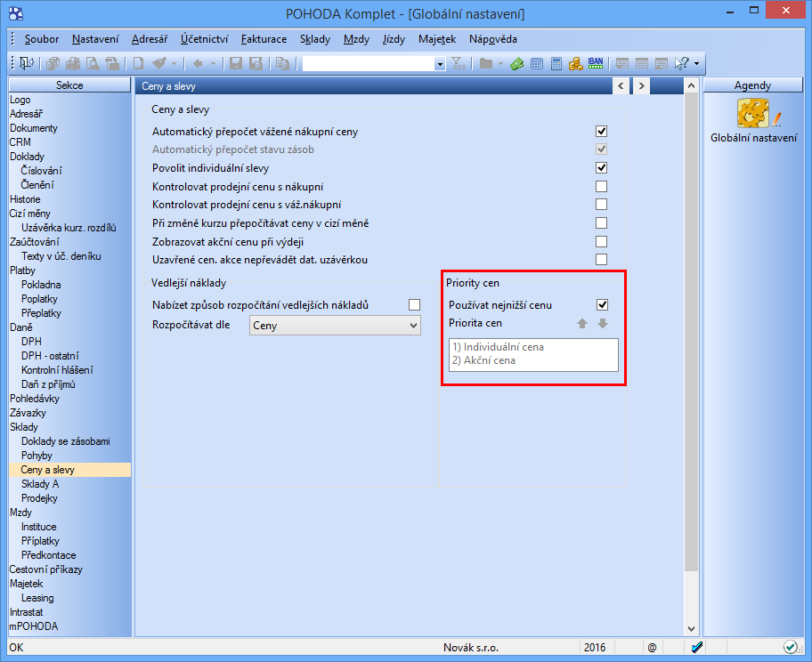
Task: Click the first blue calculator icon
Action: click(x=537, y=64)
